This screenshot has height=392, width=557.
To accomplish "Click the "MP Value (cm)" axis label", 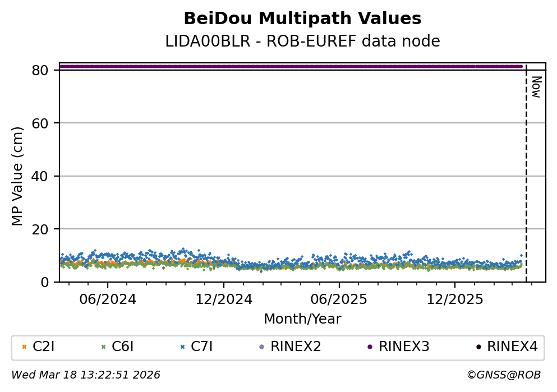I will click(x=18, y=176).
